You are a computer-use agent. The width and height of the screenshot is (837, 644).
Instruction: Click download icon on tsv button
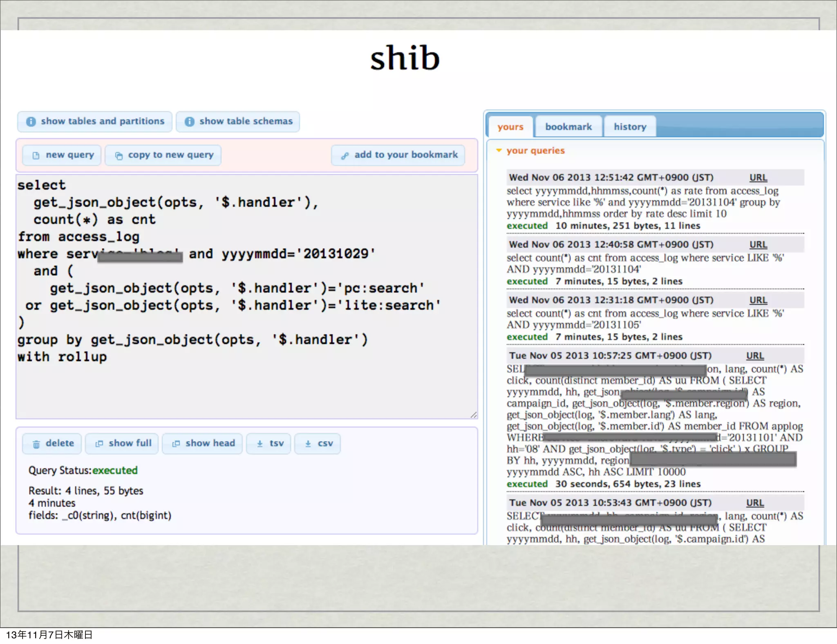pos(260,444)
